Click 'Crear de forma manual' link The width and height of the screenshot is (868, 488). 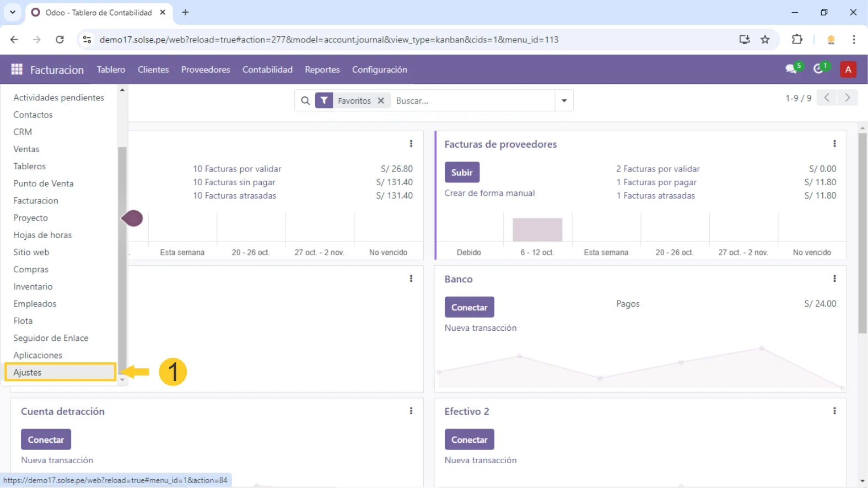pyautogui.click(x=489, y=193)
